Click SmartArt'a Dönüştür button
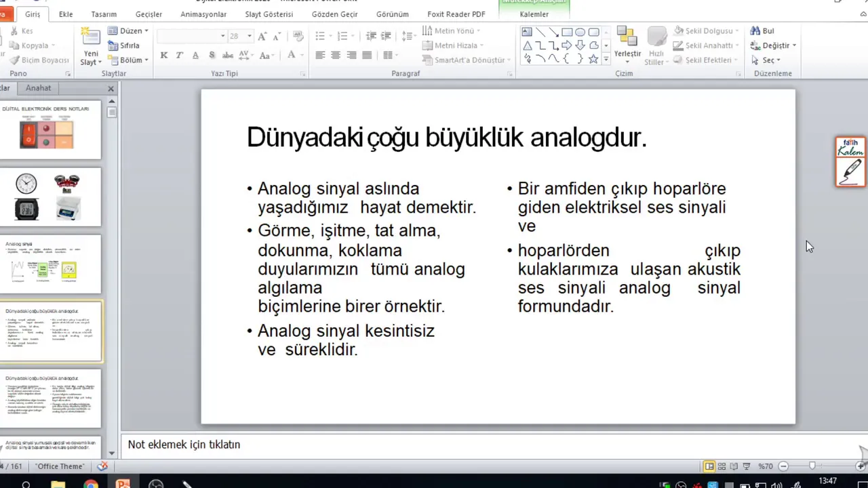Viewport: 868px width, 488px height. (467, 60)
